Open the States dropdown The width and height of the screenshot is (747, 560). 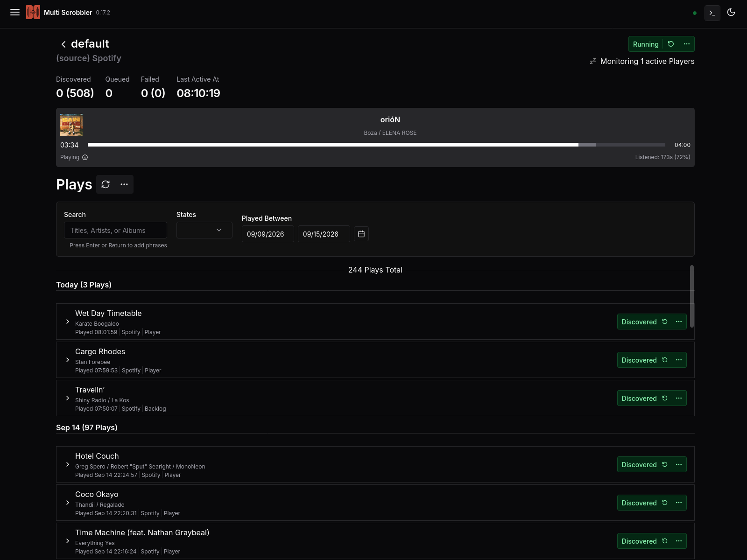pos(204,230)
